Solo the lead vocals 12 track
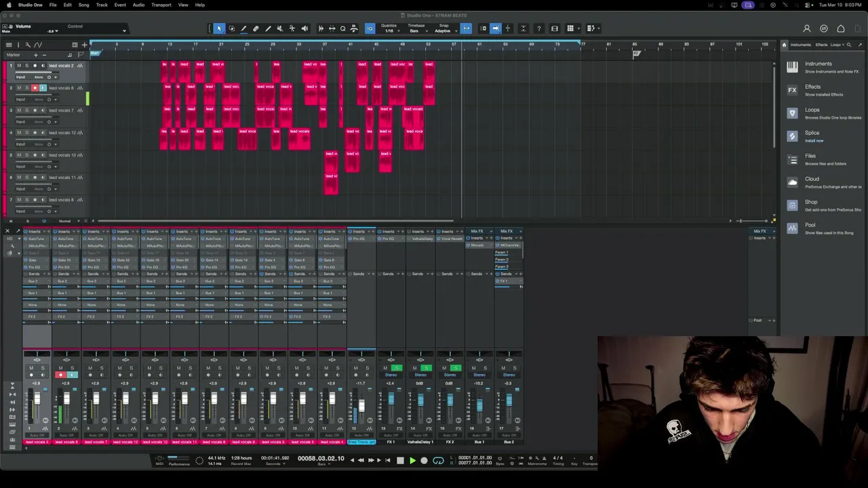This screenshot has height=488, width=868. click(26, 133)
